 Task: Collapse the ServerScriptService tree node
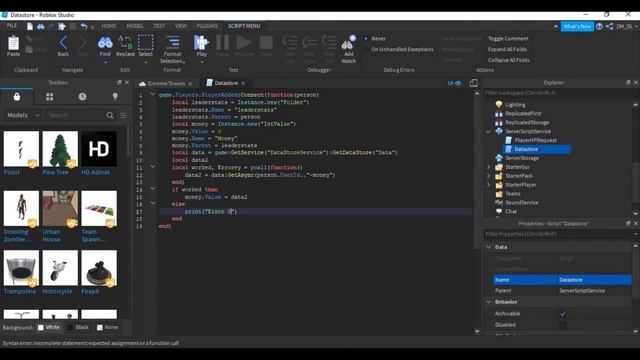[488, 131]
